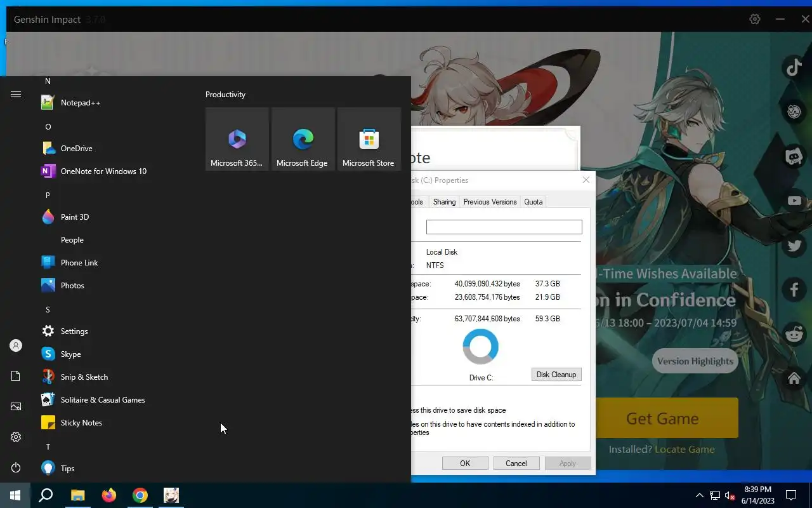Viewport: 812px width, 508px height.
Task: Open File Explorer from taskbar
Action: coord(77,495)
